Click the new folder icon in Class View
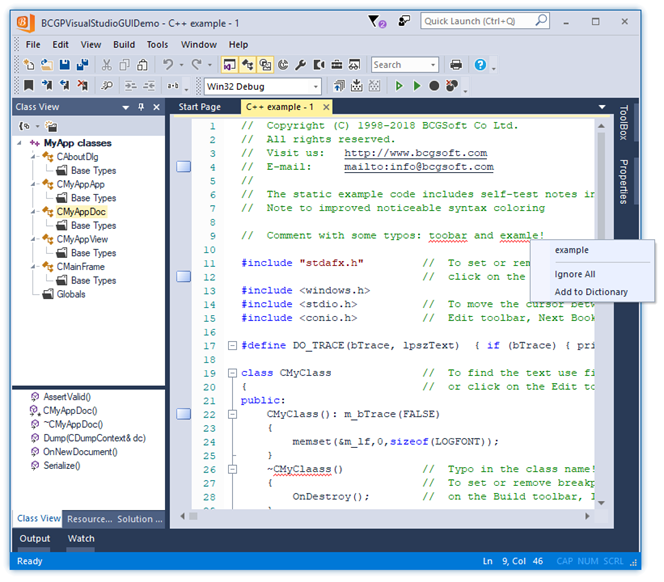 pos(51,126)
